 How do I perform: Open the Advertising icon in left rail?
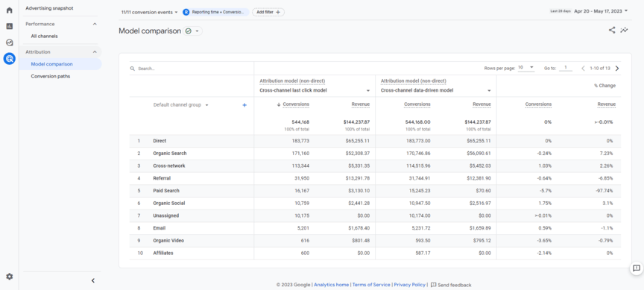pos(9,59)
